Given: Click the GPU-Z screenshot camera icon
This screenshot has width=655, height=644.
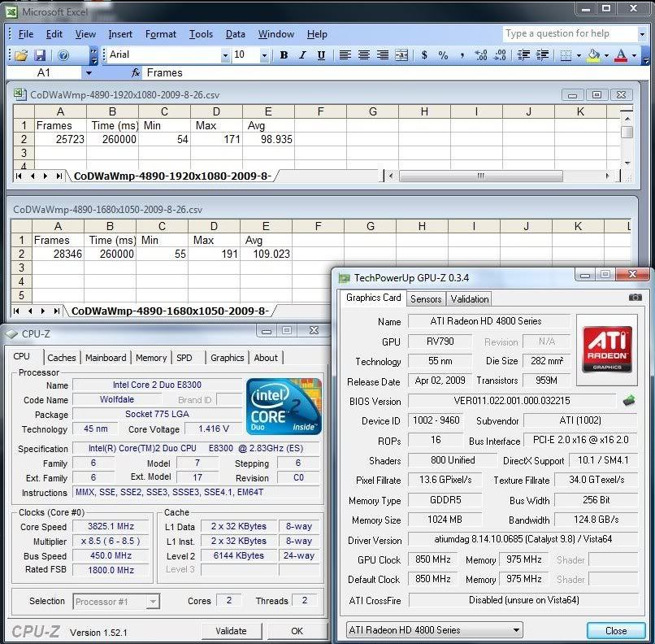Looking at the screenshot, I should click(635, 298).
